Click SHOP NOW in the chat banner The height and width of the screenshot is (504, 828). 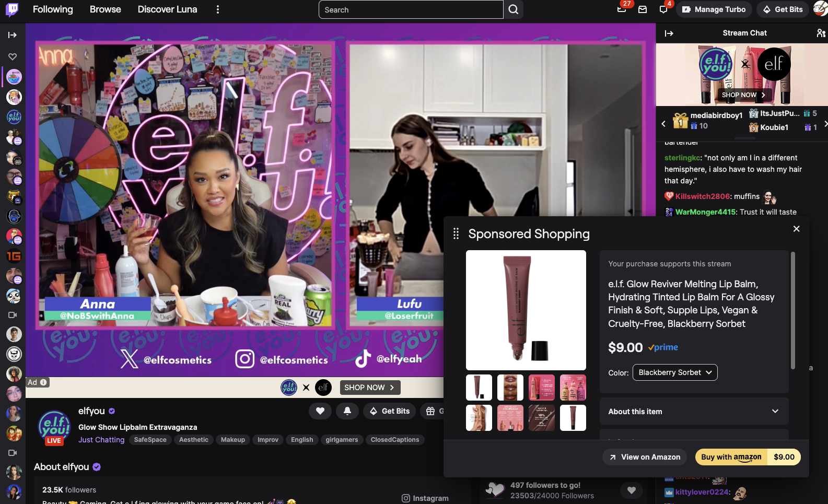coord(744,95)
